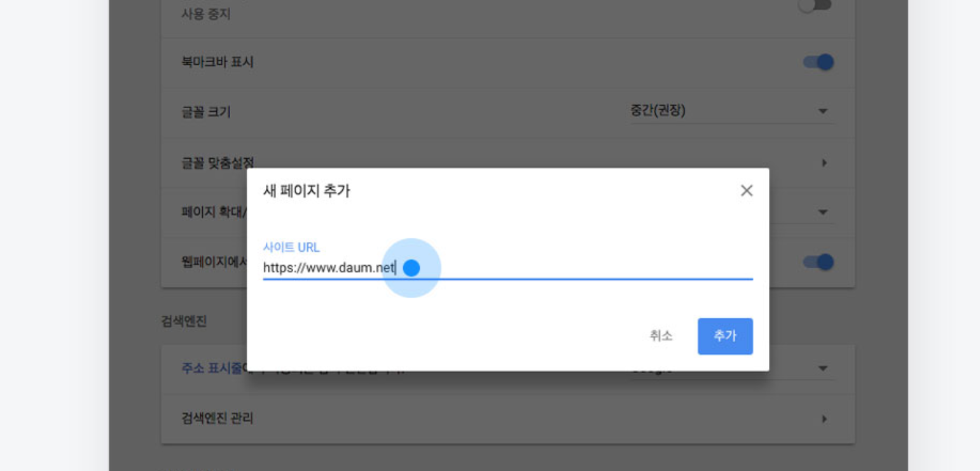The width and height of the screenshot is (980, 471).
Task: Toggle the switch on the 웹페이지에서 row
Action: [x=818, y=262]
